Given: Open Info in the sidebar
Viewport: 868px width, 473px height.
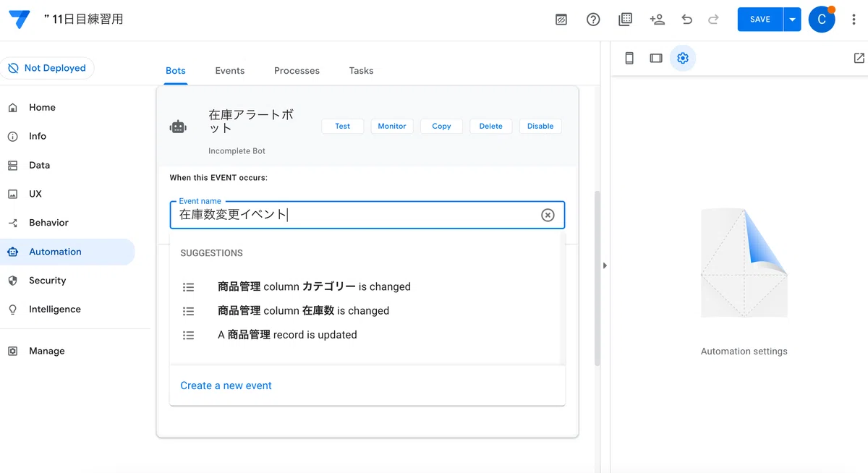Looking at the screenshot, I should (x=67, y=136).
